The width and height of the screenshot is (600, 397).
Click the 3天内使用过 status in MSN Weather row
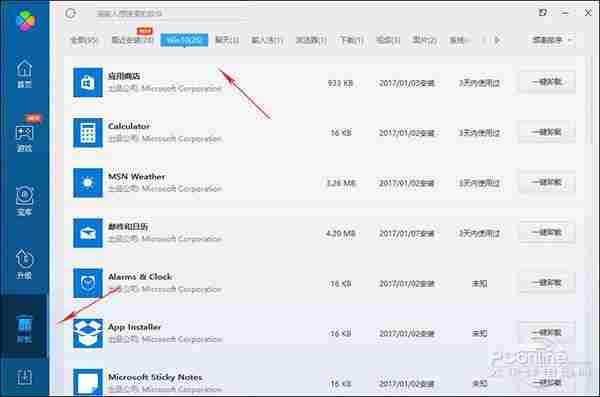pos(479,183)
